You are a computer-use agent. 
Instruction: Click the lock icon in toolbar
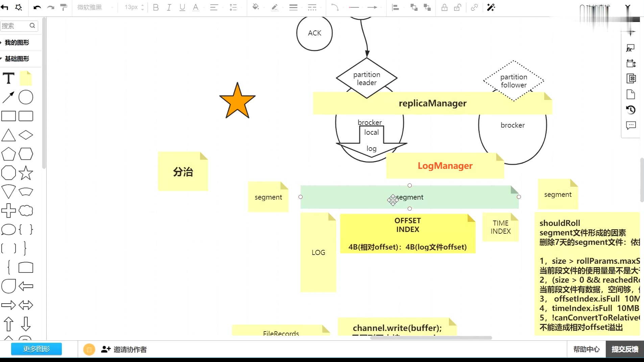coord(445,7)
